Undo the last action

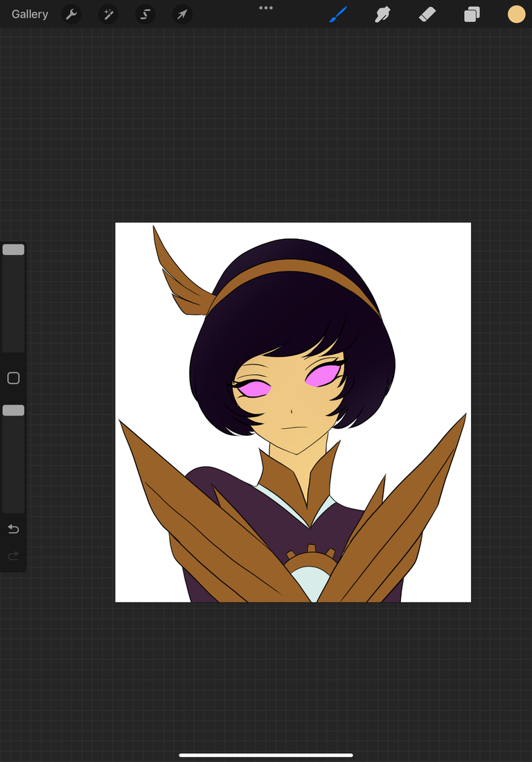[x=14, y=529]
